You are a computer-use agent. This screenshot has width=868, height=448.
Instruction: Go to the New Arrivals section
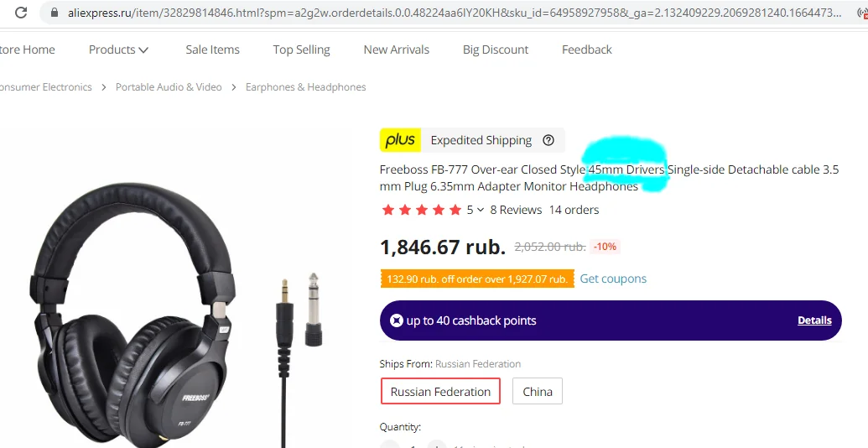(x=397, y=49)
